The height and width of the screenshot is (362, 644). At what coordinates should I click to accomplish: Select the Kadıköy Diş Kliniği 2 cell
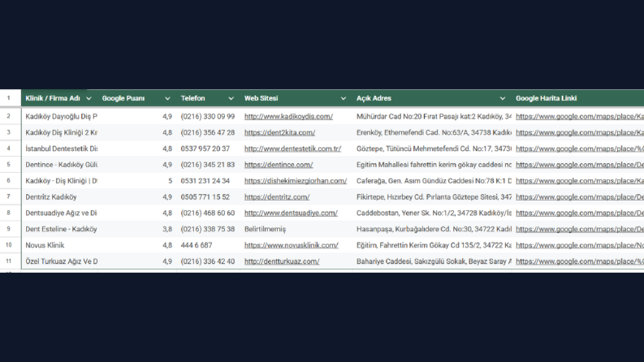click(60, 132)
